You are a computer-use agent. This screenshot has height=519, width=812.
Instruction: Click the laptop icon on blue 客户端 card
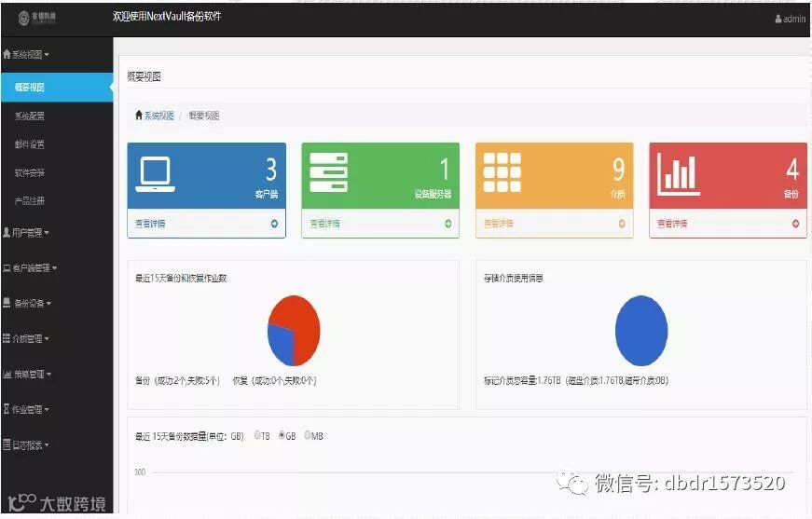coord(155,174)
